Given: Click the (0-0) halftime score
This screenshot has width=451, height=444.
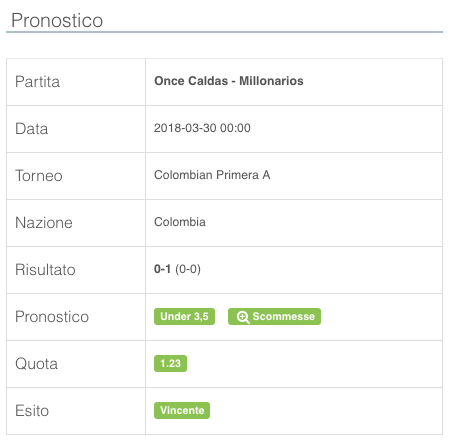Looking at the screenshot, I should click(x=188, y=269).
